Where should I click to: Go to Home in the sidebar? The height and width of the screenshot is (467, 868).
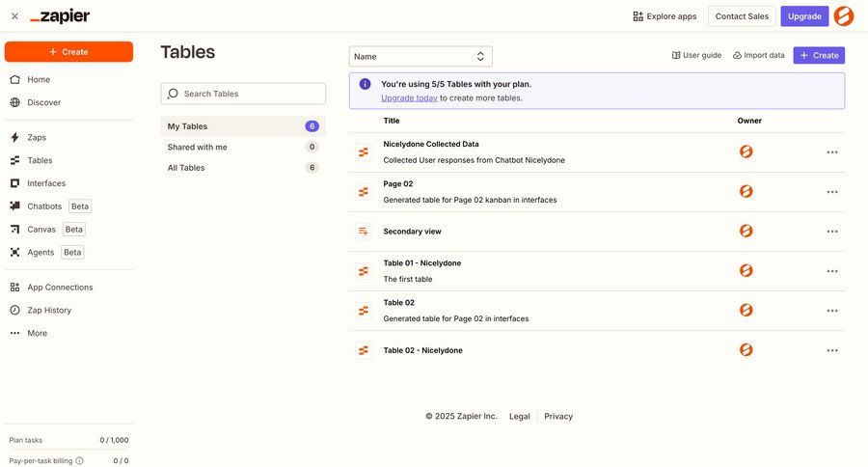(31, 79)
